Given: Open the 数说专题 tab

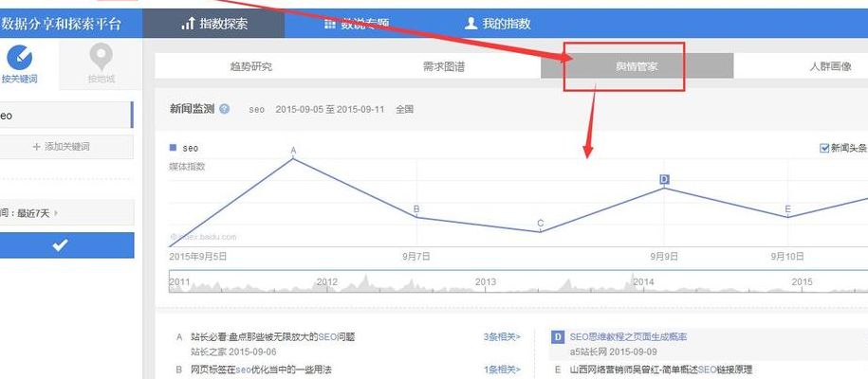Looking at the screenshot, I should click(357, 24).
